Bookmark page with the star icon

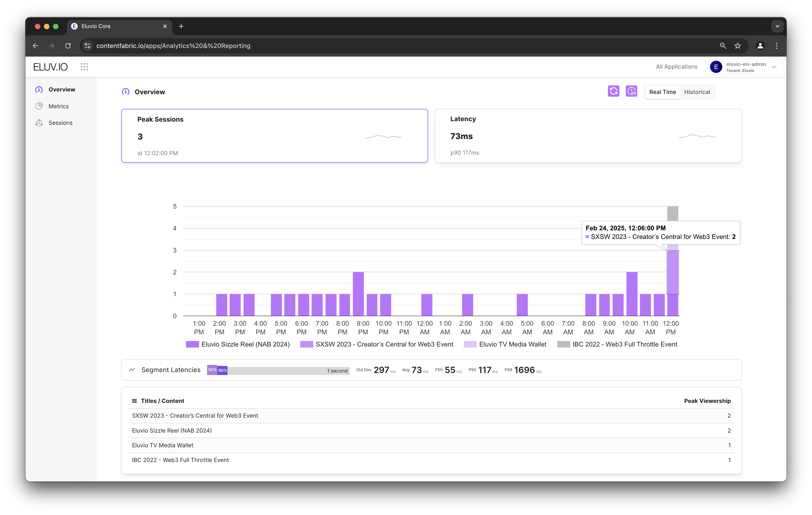point(737,46)
